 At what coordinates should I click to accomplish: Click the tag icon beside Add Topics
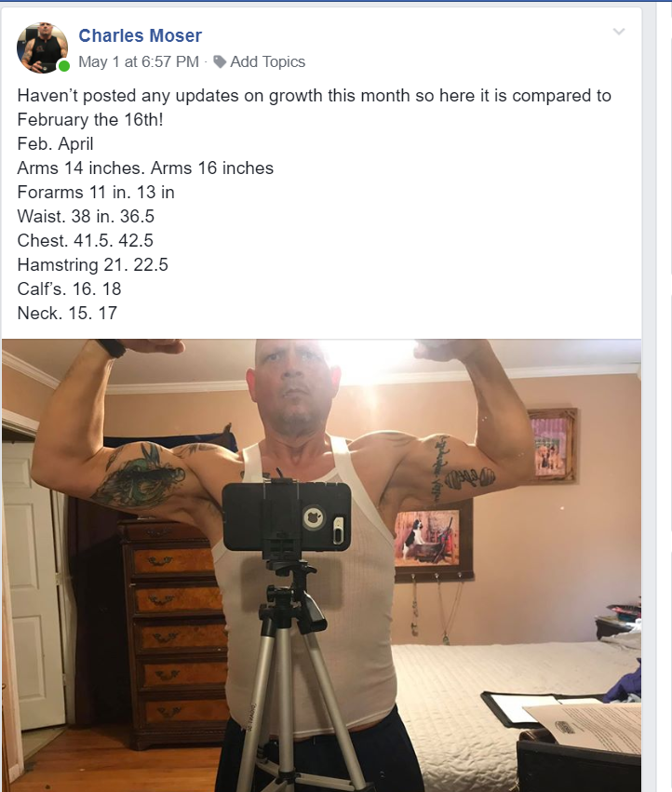[220, 61]
